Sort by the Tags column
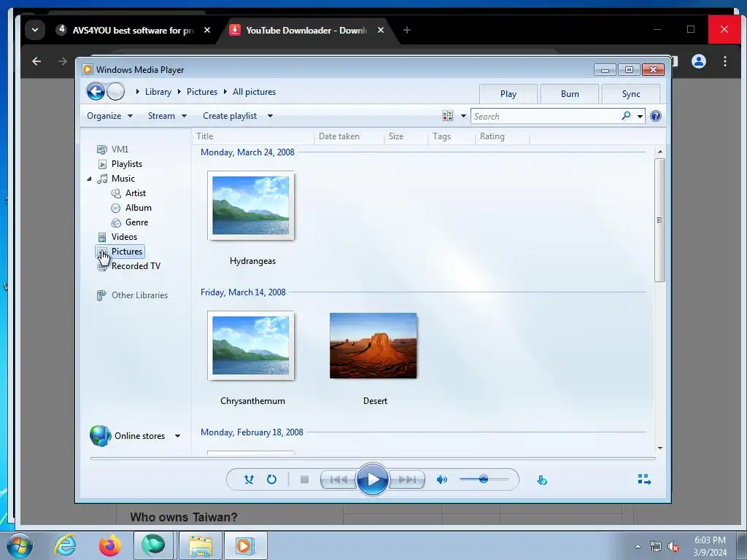Screen dimensions: 747x560 pos(451,136)
